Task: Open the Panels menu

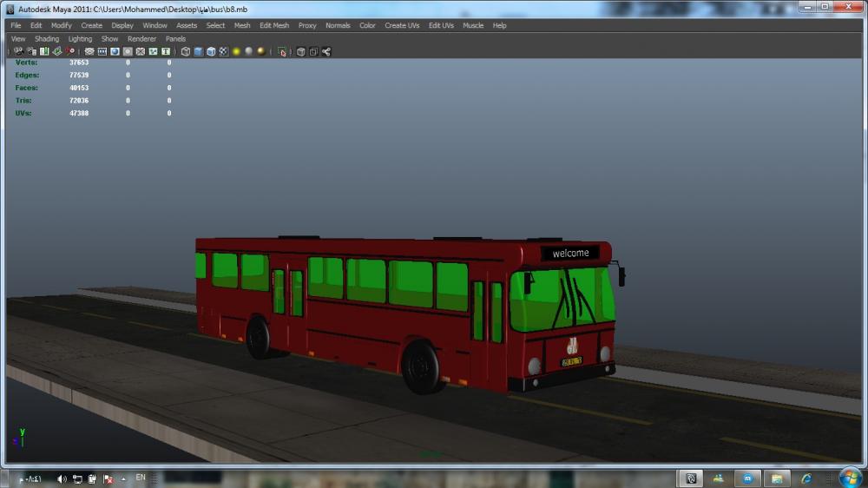Action: (x=175, y=39)
